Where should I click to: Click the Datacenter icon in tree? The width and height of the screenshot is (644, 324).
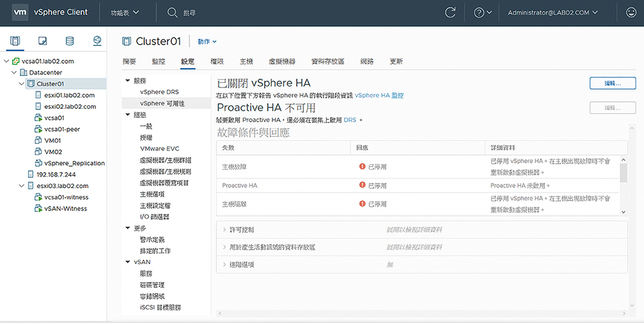point(23,72)
